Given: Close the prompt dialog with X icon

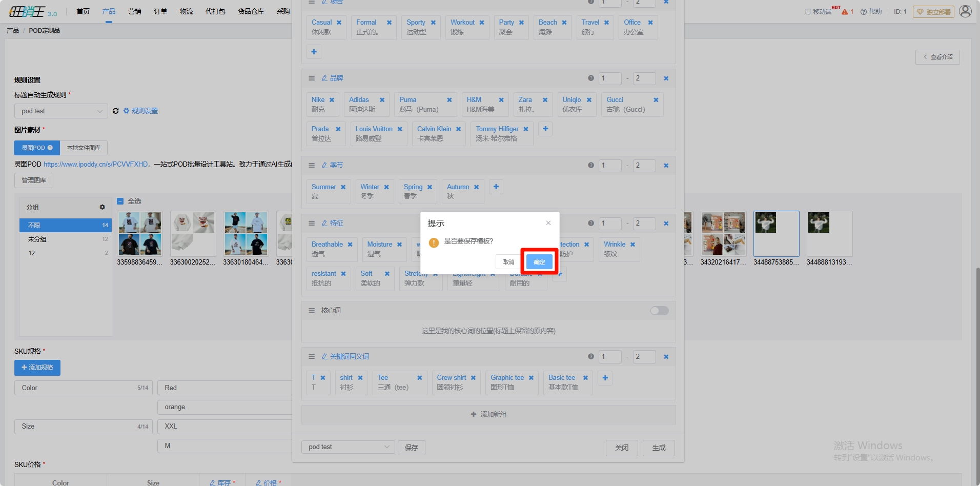Looking at the screenshot, I should pos(548,223).
